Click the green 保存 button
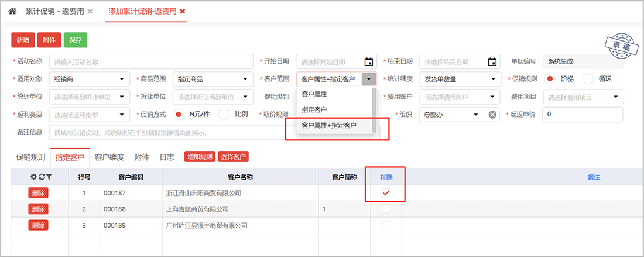644x258 pixels. 75,40
